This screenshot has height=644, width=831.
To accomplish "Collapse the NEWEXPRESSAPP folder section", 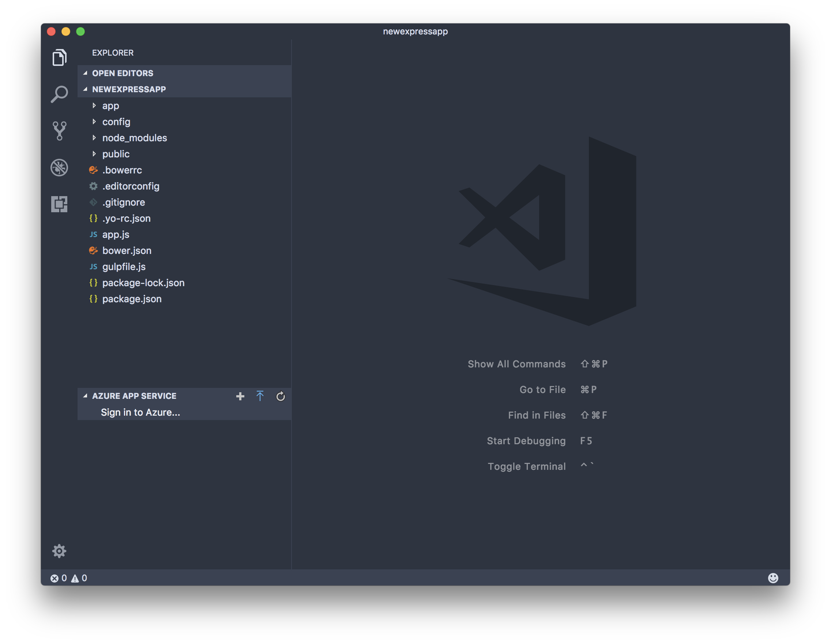I will click(185, 89).
